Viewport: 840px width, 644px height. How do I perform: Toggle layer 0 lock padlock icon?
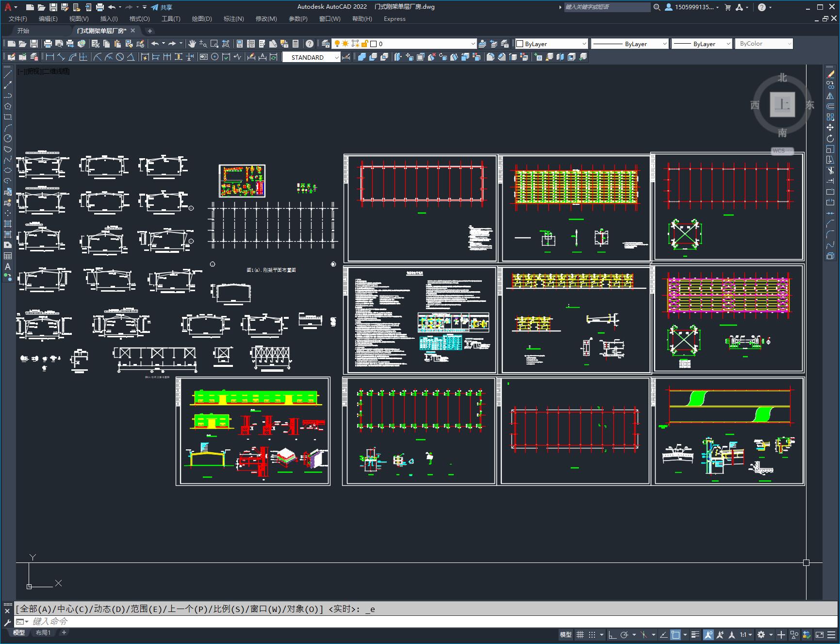(365, 44)
